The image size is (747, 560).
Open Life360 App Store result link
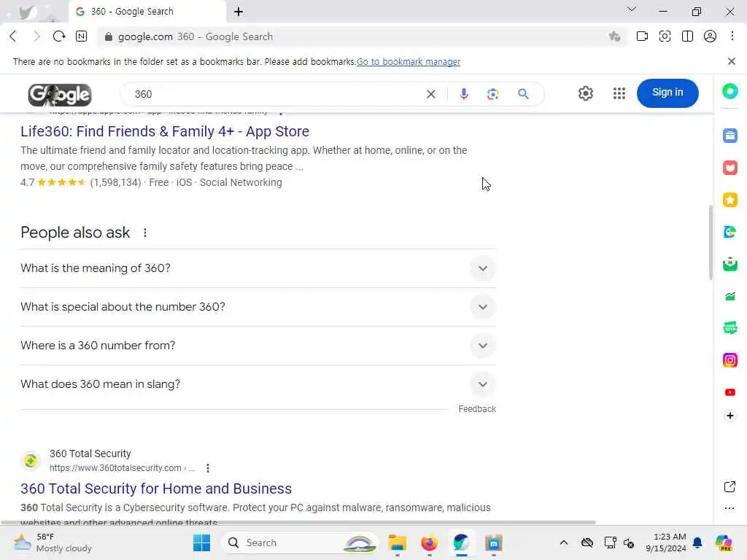coord(165,131)
